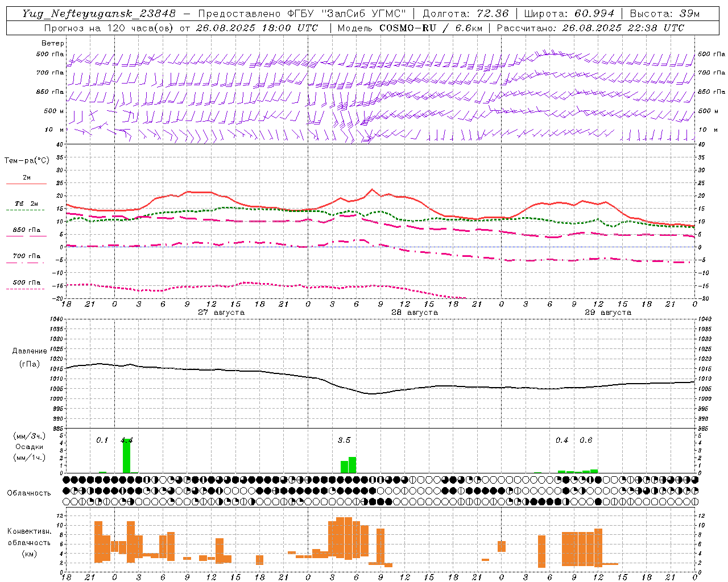
Task: Click the 700 гПа temperature legend entry
Action: [26, 256]
